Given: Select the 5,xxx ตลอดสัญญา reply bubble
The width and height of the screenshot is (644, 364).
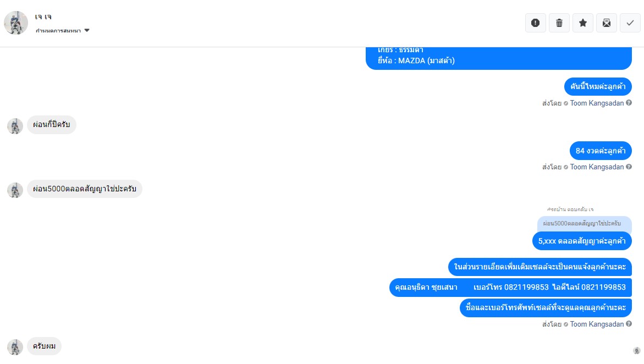Looking at the screenshot, I should coord(582,241).
